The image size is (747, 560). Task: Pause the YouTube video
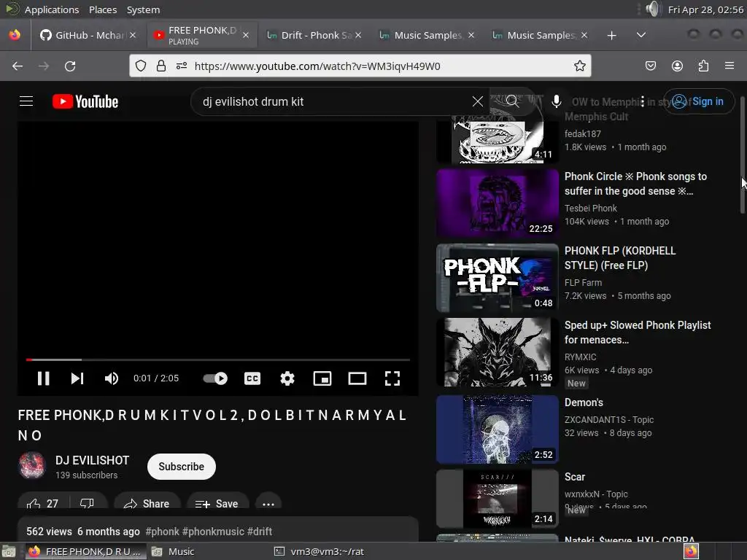(43, 378)
